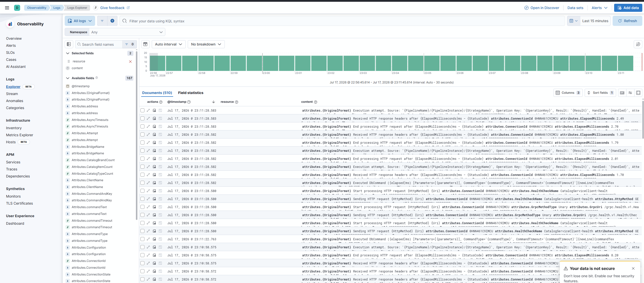Focus the Search field names input
The image size is (644, 283).
(x=99, y=44)
